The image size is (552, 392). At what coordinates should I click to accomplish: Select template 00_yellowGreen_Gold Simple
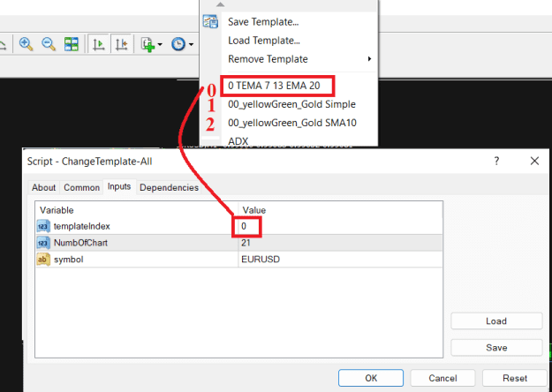[x=291, y=104]
